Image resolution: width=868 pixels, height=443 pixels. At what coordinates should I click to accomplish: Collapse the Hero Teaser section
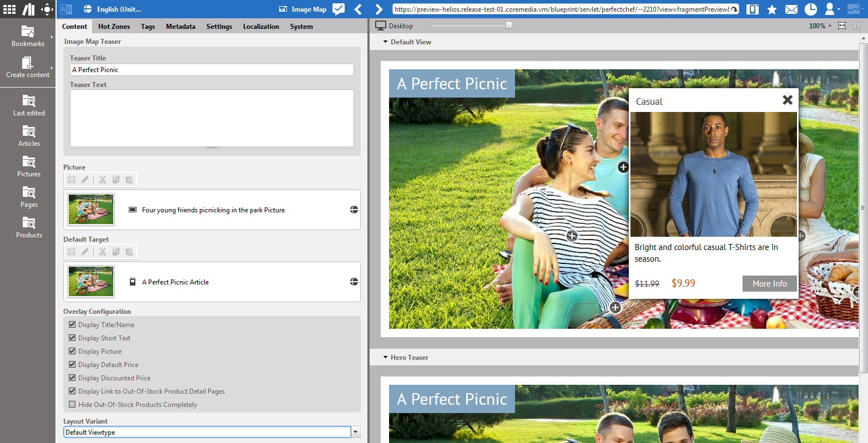click(386, 358)
